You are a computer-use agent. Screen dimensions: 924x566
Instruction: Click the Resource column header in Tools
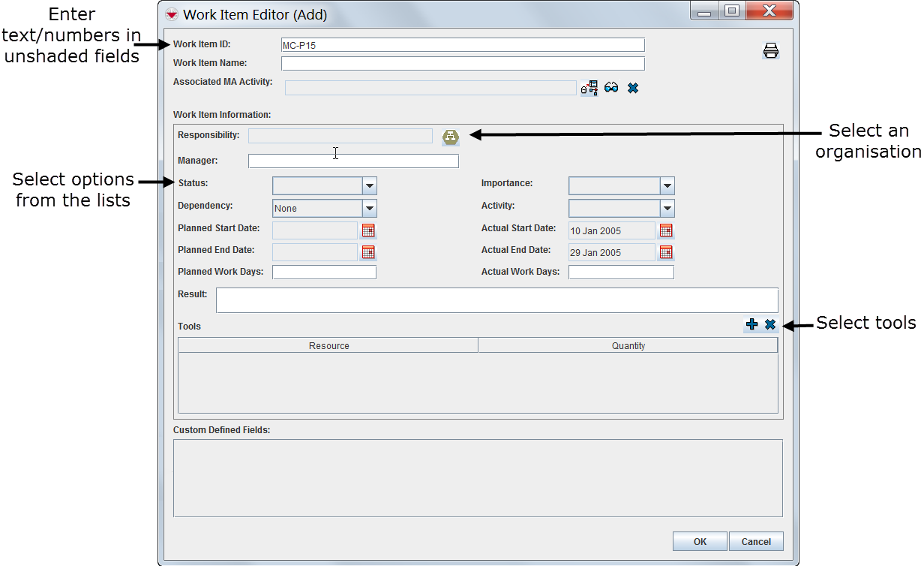pyautogui.click(x=328, y=345)
